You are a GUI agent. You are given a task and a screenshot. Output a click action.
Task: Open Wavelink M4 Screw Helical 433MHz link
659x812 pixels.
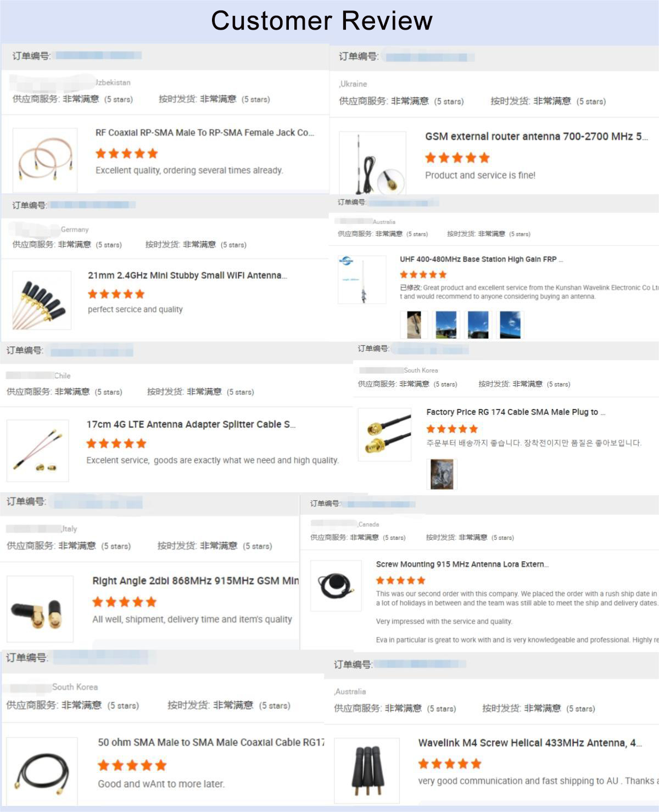click(530, 743)
